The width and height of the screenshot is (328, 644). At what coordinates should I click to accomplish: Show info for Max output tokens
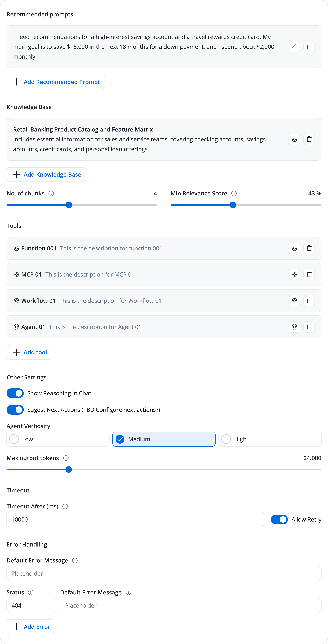pos(66,458)
